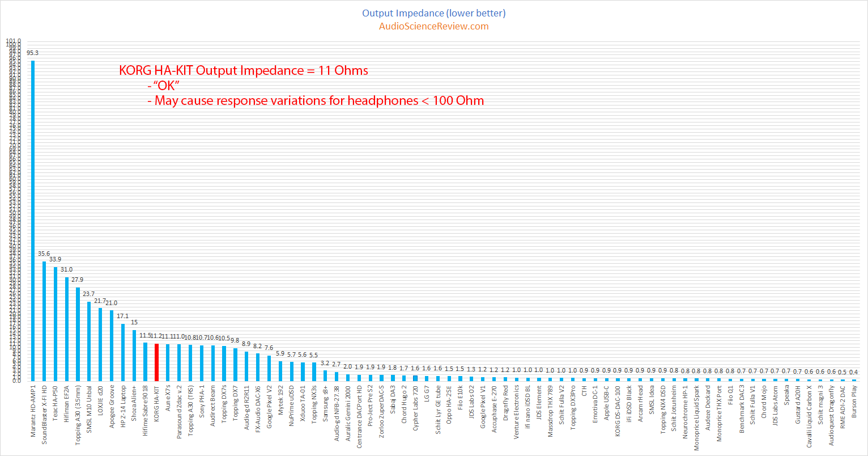Select the red KORG HA-KIT bar
Screen dimensions: 868x456
point(156,362)
